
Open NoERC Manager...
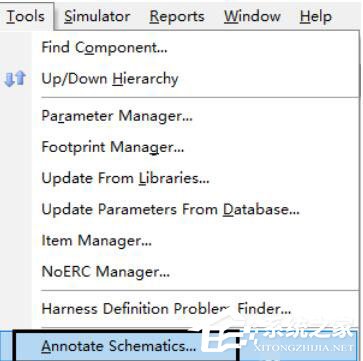[105, 272]
